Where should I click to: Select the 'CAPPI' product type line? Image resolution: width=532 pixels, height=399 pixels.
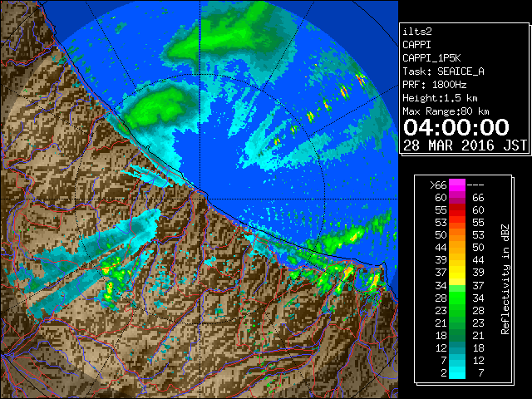click(416, 45)
